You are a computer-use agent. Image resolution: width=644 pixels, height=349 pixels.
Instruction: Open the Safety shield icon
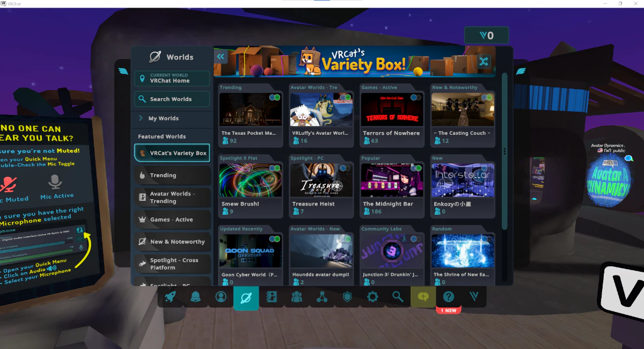pyautogui.click(x=347, y=297)
